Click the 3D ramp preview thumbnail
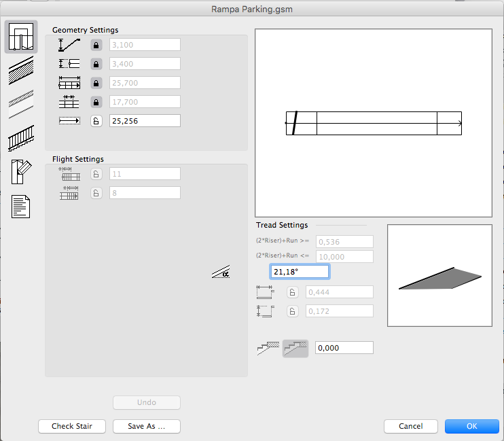Image resolution: width=504 pixels, height=441 pixels. pyautogui.click(x=439, y=275)
